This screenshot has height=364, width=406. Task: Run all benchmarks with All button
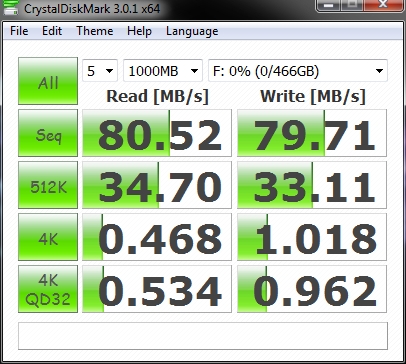(x=48, y=81)
